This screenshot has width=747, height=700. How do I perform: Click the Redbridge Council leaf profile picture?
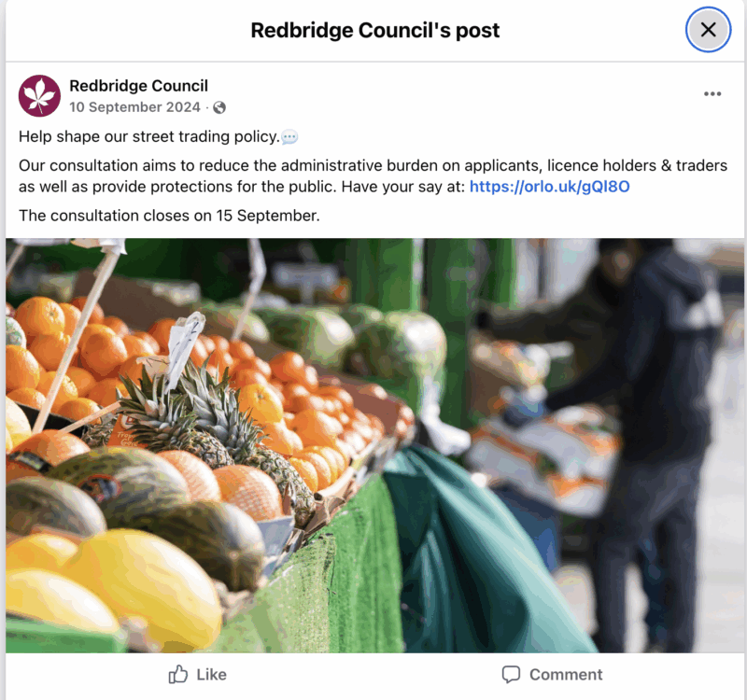(39, 96)
